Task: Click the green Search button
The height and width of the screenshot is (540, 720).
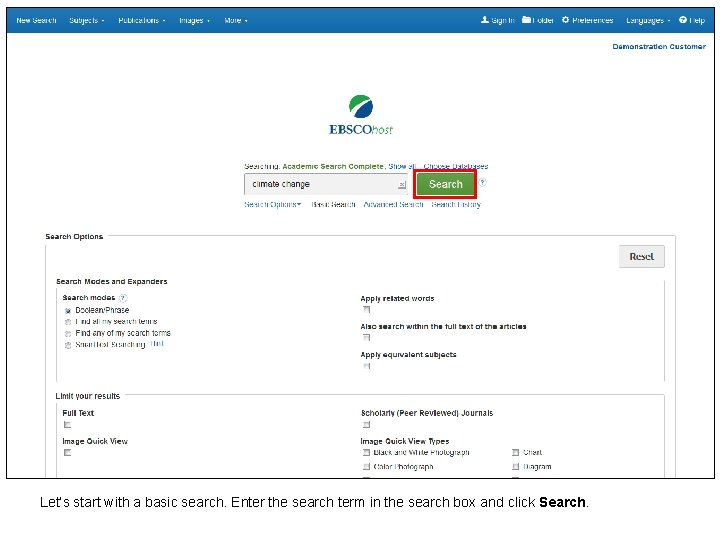Action: point(445,184)
